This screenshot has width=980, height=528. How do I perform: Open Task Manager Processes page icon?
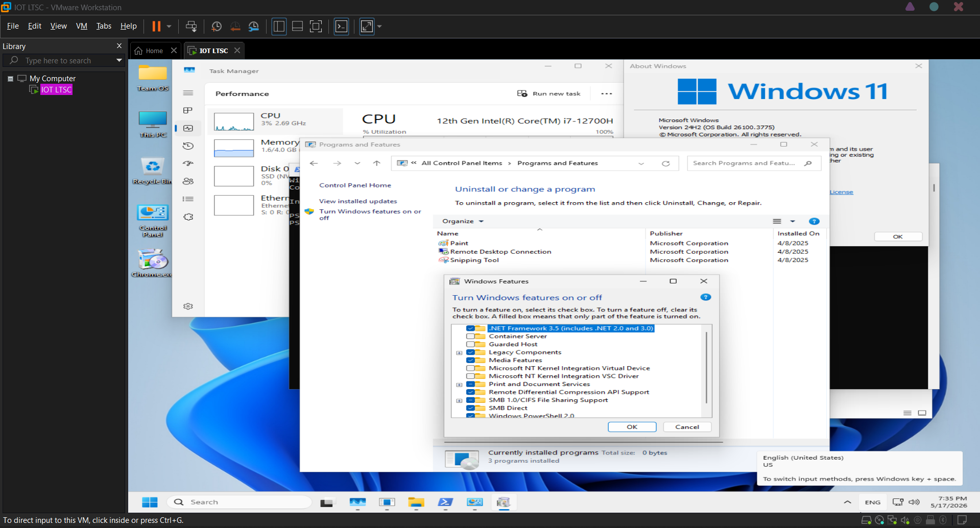(188, 110)
